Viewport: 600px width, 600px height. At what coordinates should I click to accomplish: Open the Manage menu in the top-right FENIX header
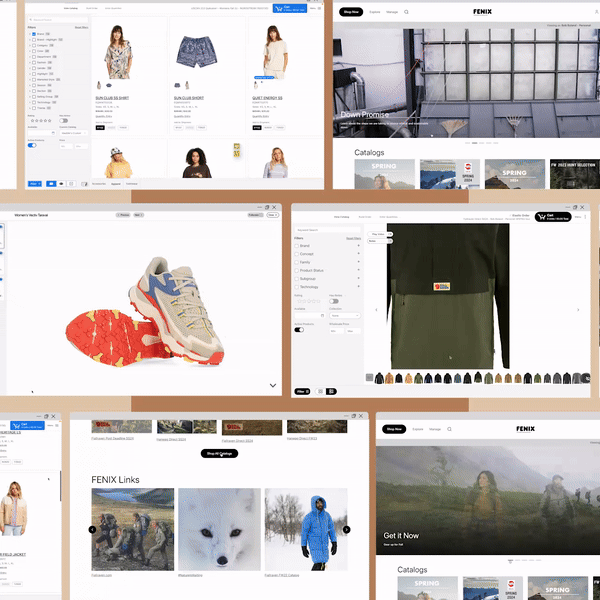(393, 13)
